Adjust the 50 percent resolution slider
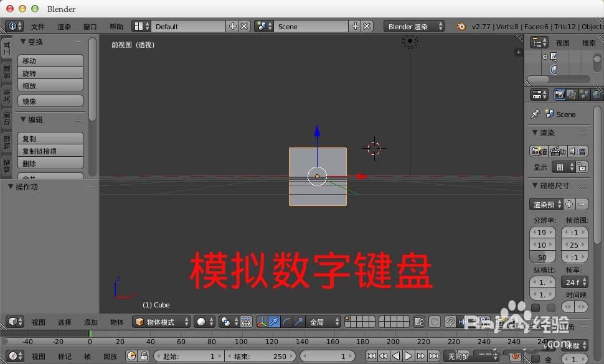The width and height of the screenshot is (604, 364). pyautogui.click(x=541, y=257)
